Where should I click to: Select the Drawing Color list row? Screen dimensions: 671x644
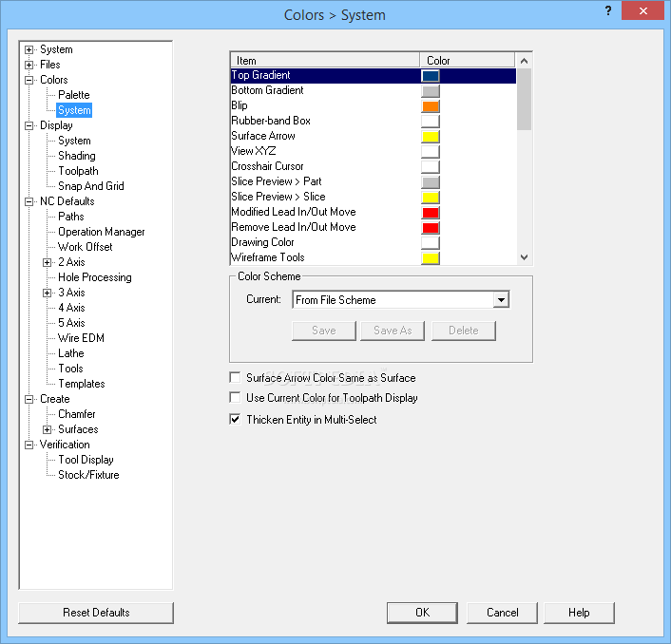[x=374, y=242]
